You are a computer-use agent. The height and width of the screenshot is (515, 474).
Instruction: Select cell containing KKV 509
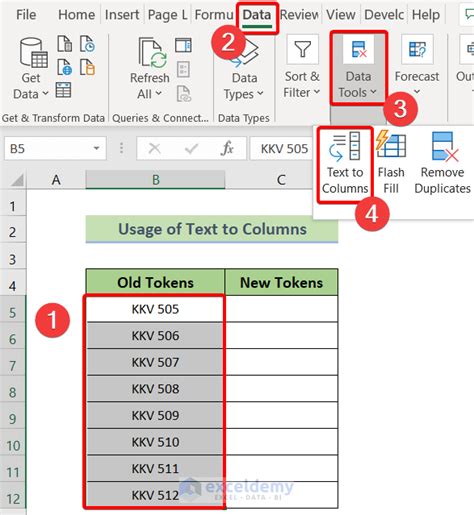click(x=155, y=415)
